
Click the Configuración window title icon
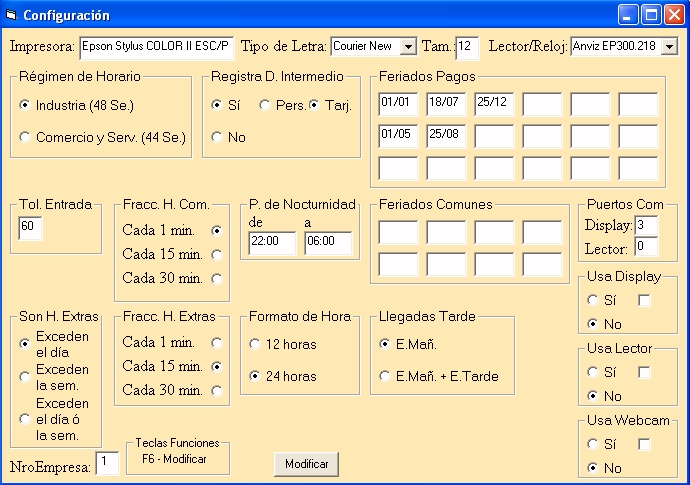[12, 15]
